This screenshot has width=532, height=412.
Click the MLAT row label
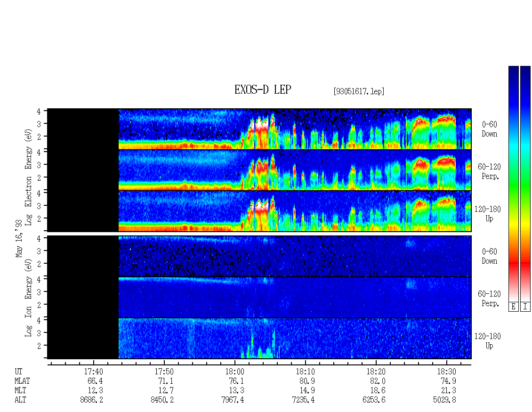[x=23, y=381]
